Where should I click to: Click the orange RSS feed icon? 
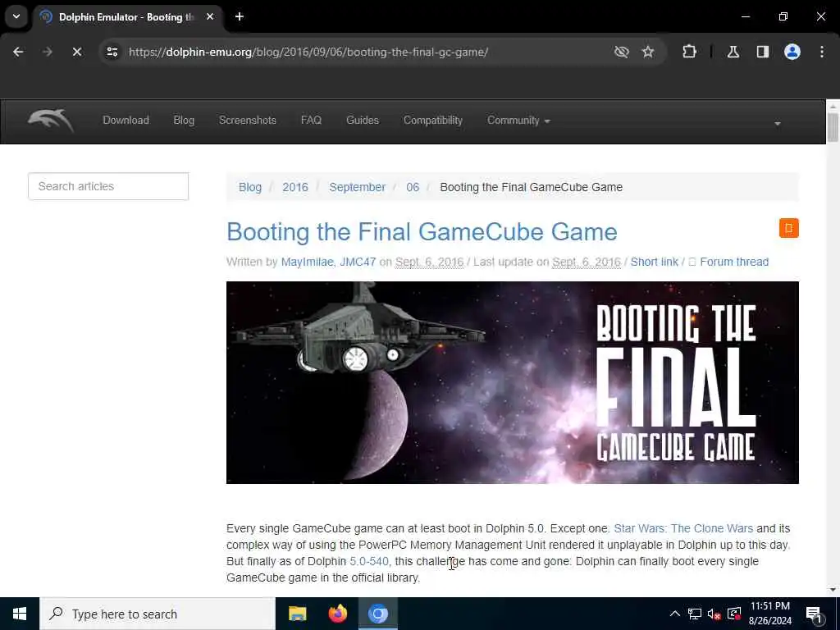788,228
